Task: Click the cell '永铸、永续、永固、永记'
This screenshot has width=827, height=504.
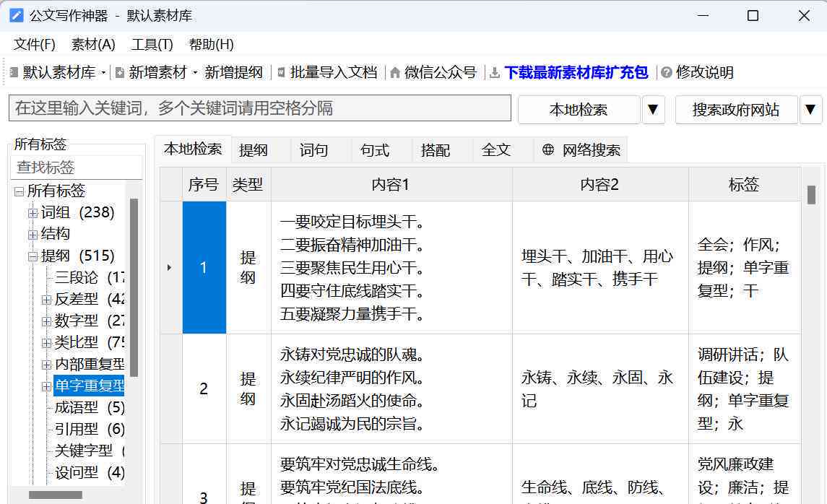Action: 600,389
